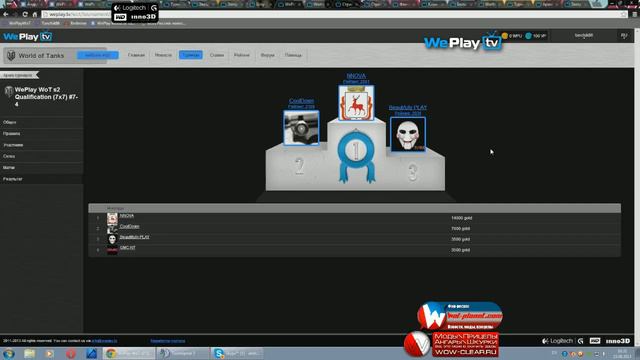Expand the username account dropdown in header
The width and height of the screenshot is (640, 360).
tap(584, 36)
